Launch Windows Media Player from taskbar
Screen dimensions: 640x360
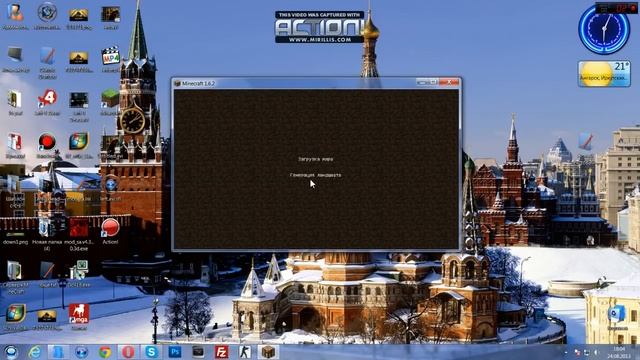point(81,352)
